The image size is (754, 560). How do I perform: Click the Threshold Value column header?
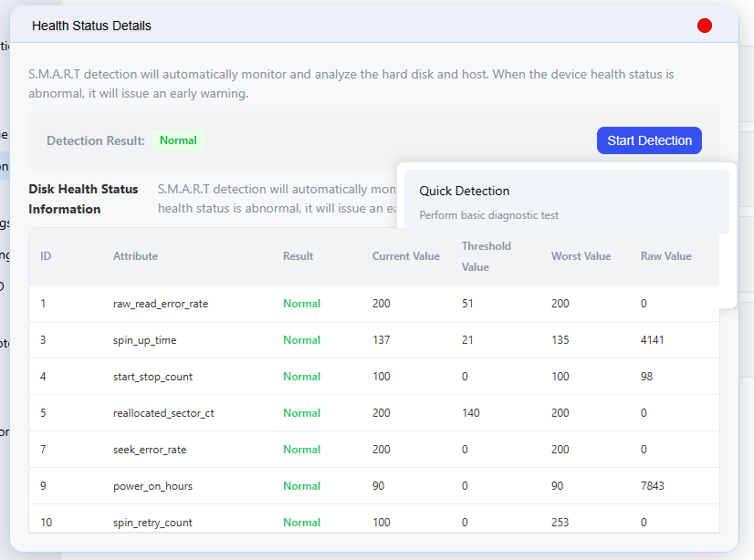[x=487, y=256]
